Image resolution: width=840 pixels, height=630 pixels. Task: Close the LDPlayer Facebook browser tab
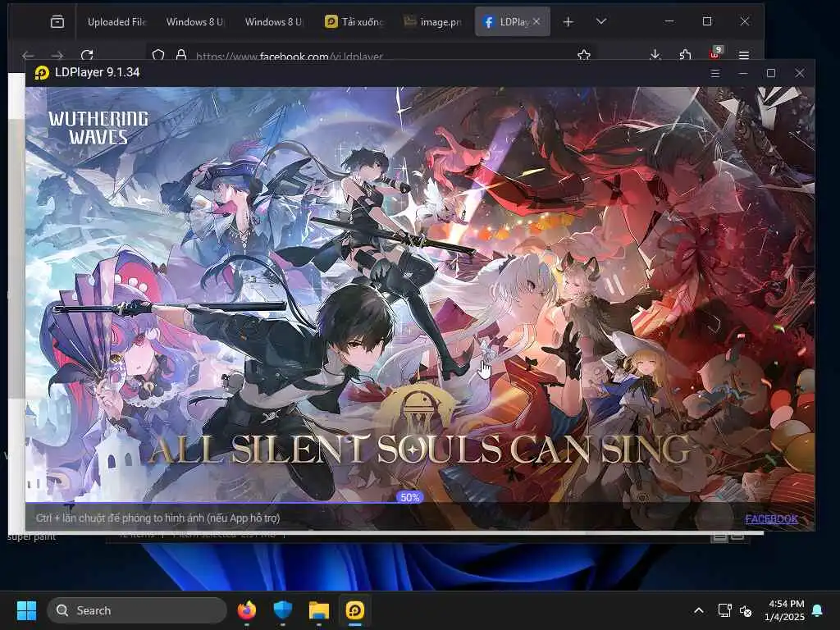pyautogui.click(x=536, y=21)
